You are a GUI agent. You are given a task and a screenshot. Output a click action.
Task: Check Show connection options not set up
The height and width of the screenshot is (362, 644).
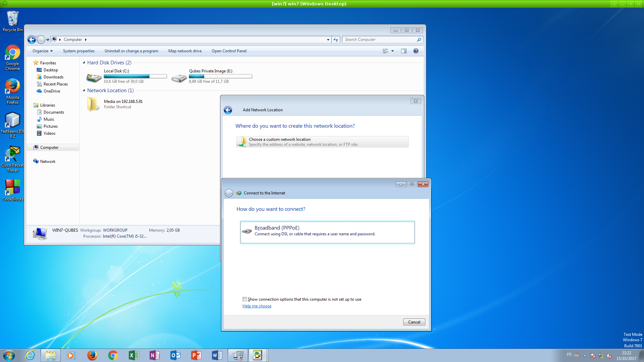tap(245, 299)
